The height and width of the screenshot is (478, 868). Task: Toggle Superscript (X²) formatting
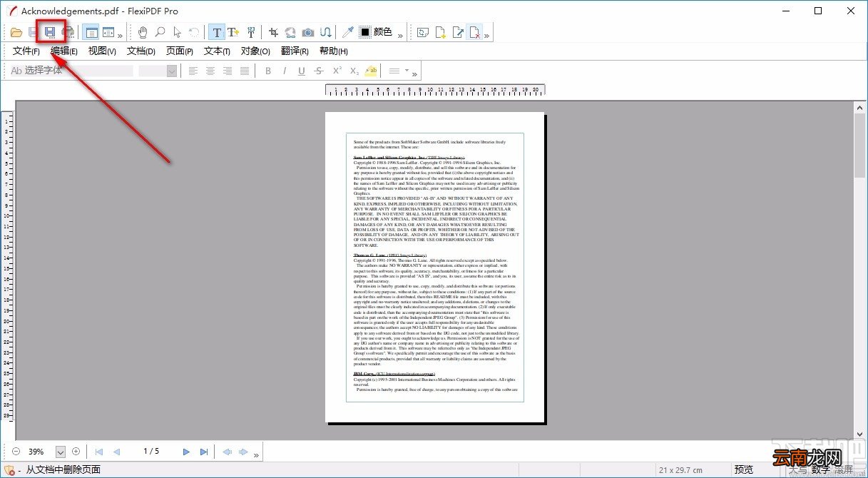(x=337, y=71)
